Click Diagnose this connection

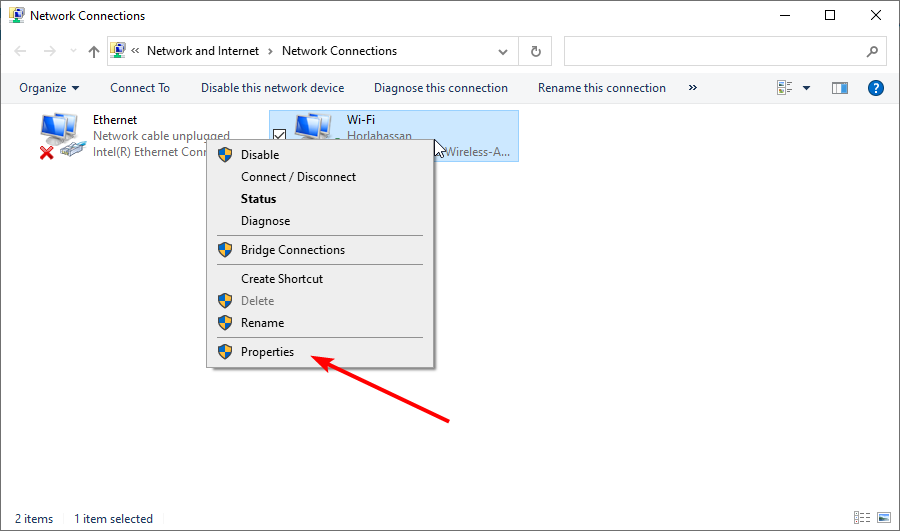coord(441,88)
